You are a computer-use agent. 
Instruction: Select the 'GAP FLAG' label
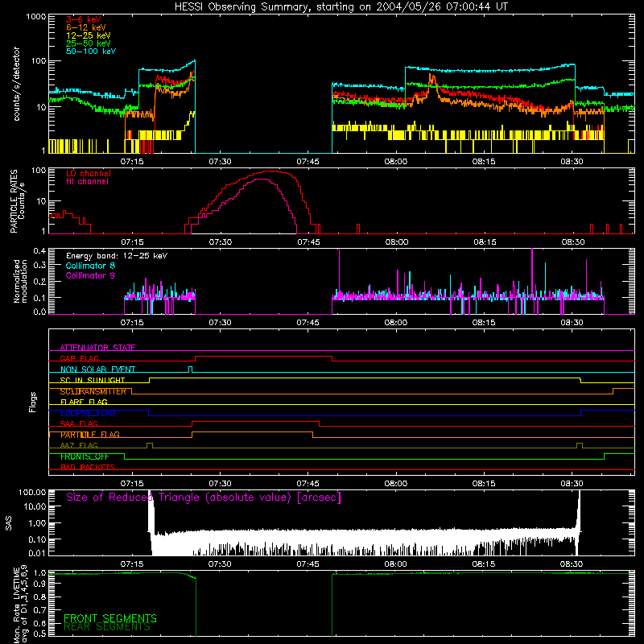[79, 358]
